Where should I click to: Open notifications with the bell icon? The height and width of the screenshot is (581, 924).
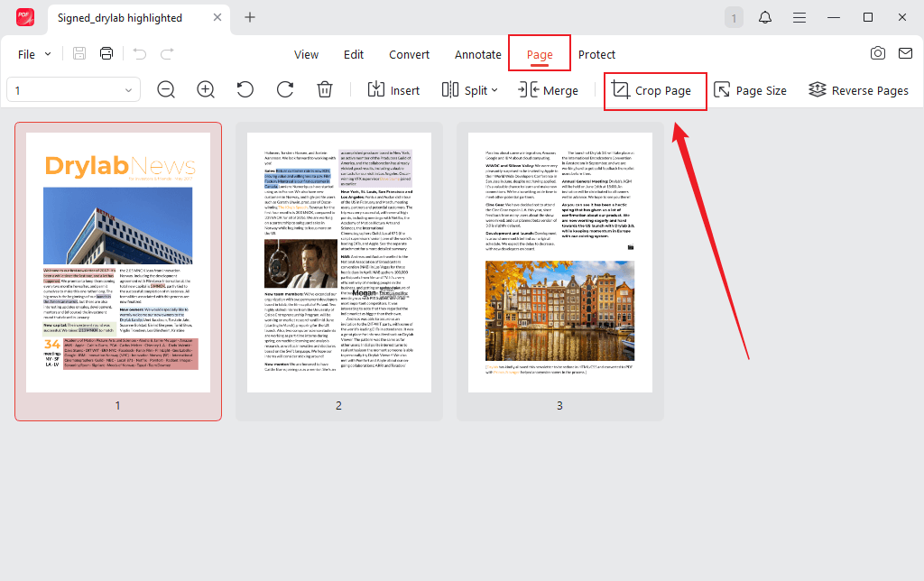764,17
